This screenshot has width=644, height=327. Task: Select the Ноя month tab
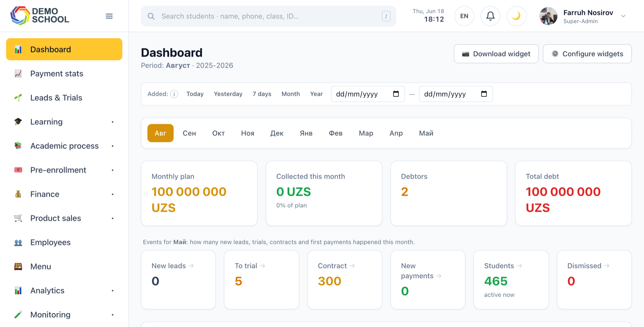click(248, 133)
